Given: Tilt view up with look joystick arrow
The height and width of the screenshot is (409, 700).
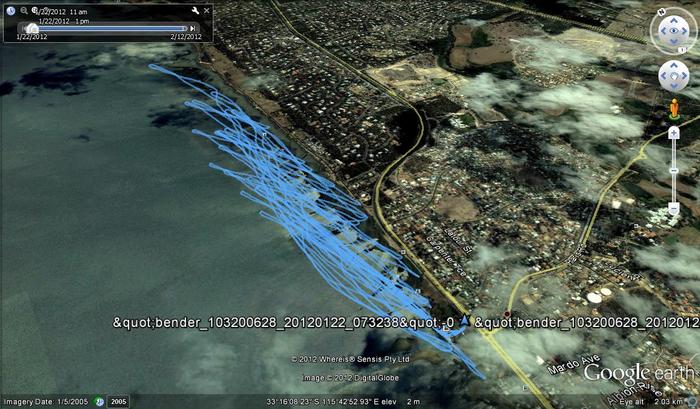Looking at the screenshot, I should click(673, 22).
